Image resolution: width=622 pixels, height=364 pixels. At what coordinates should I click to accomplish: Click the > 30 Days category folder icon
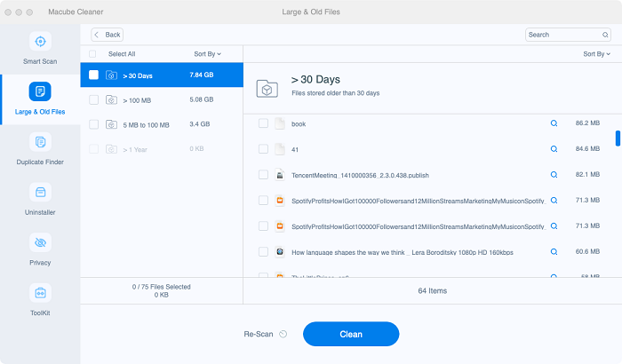(x=111, y=75)
